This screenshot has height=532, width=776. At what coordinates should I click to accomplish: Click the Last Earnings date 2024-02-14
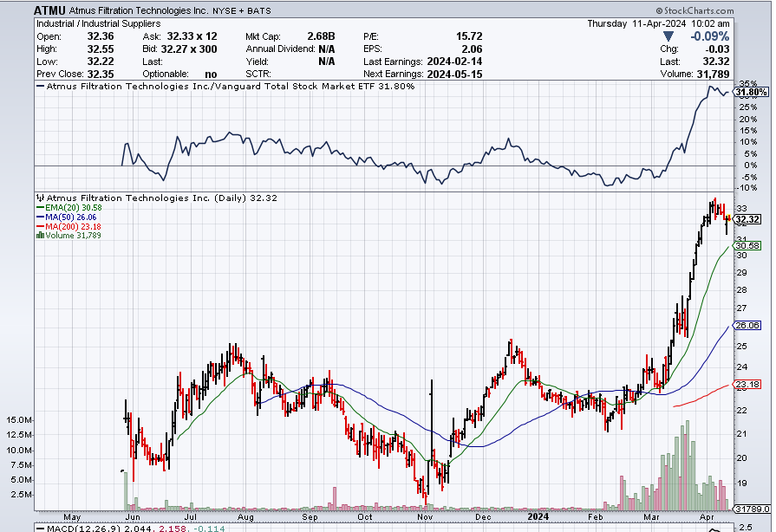tap(454, 62)
